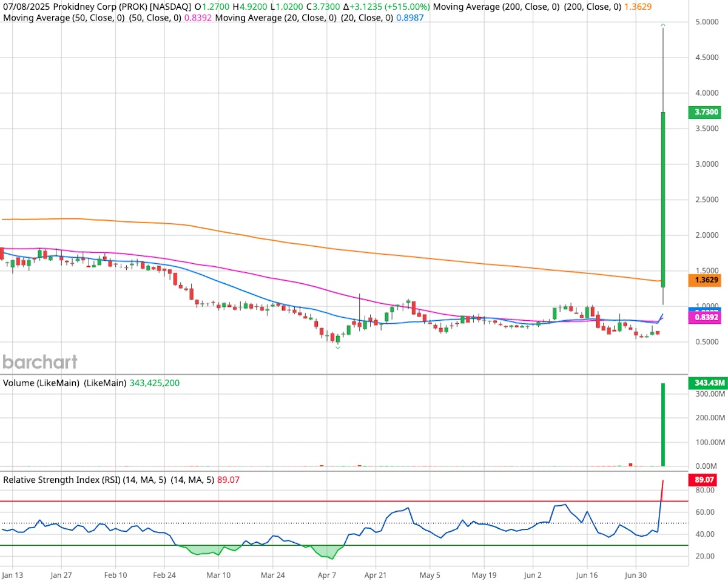Click the Jun 30 date label
The height and width of the screenshot is (584, 728).
coord(636,574)
